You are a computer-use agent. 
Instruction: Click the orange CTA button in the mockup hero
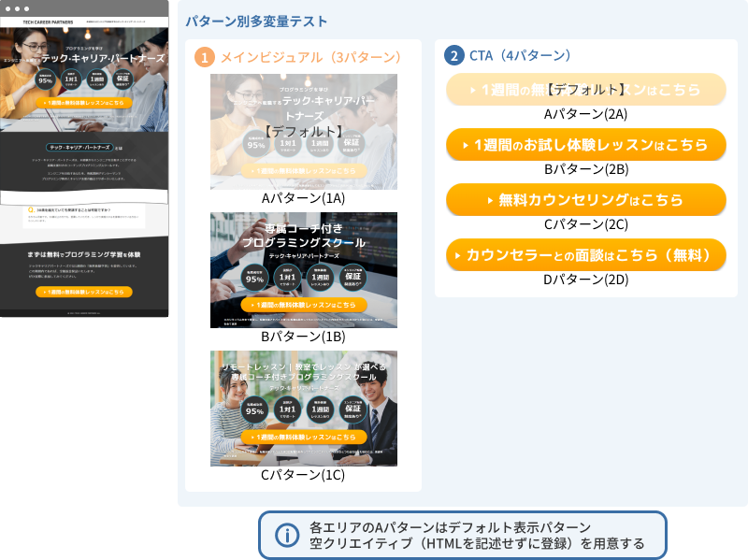pos(84,103)
